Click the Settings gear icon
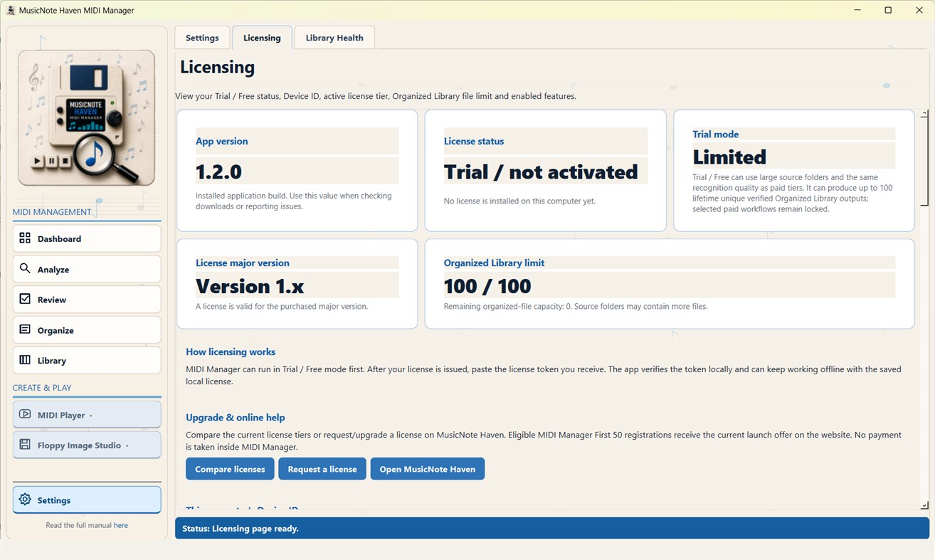The width and height of the screenshot is (935, 560). click(x=25, y=500)
